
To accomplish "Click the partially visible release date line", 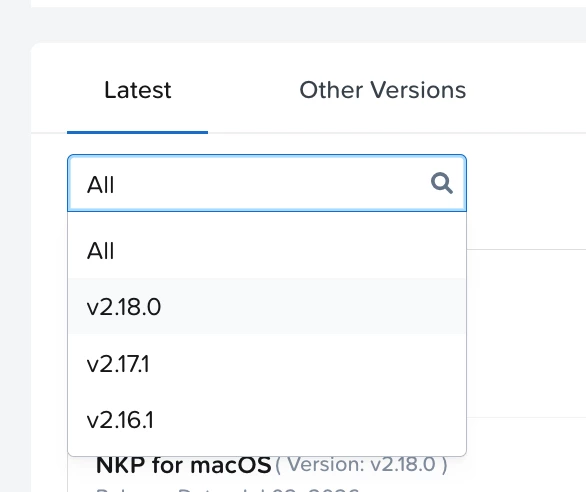I will coord(227,488).
